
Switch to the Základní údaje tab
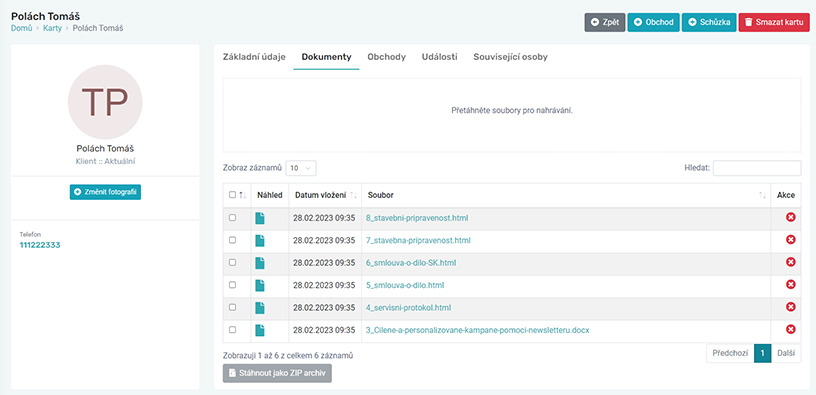tap(254, 57)
